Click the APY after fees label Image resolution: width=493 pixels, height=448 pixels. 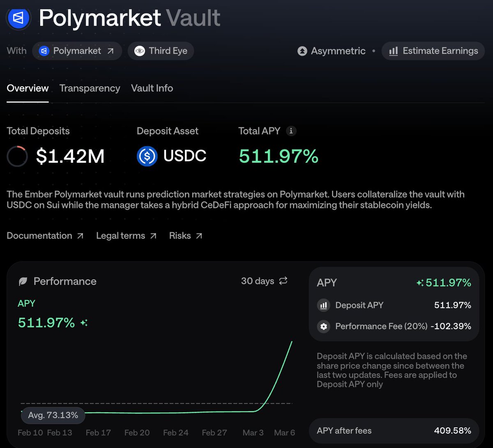click(344, 431)
